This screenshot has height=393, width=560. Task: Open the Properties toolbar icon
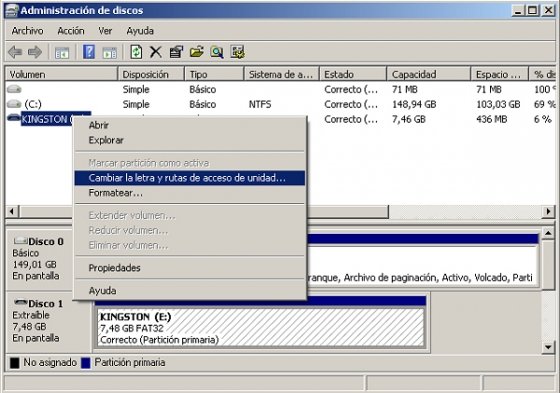pos(176,52)
